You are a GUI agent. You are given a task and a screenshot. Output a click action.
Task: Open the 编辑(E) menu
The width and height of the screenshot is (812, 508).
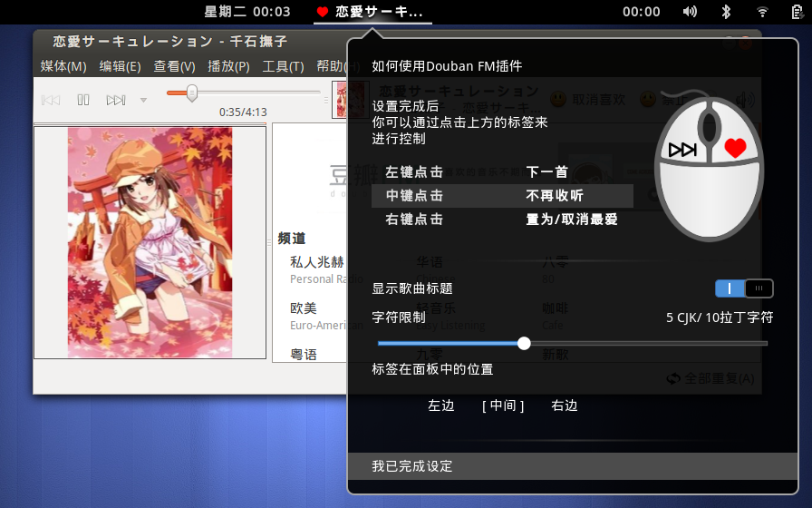coord(120,66)
